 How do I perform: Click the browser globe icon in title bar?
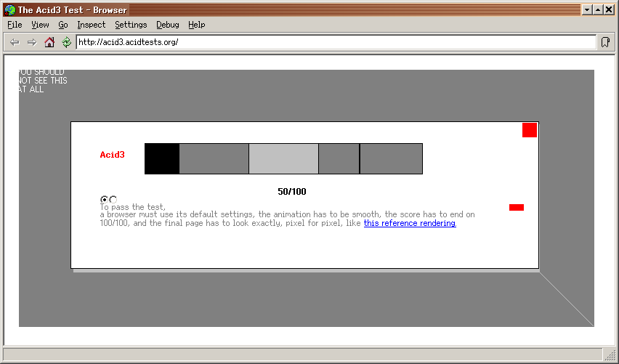[x=10, y=10]
